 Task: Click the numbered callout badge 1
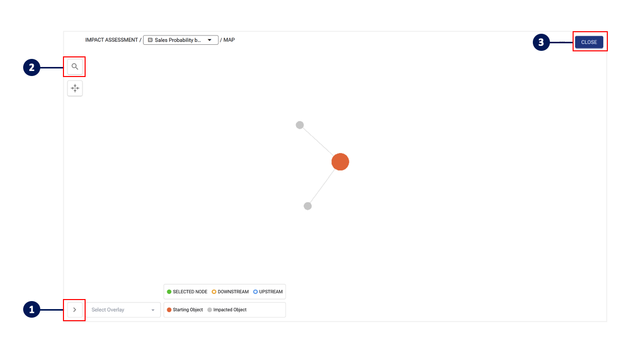(x=32, y=310)
